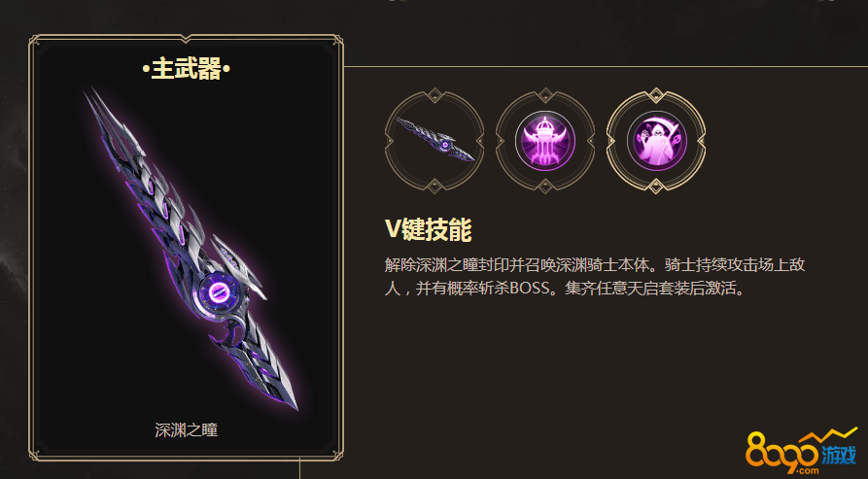This screenshot has width=868, height=479.
Task: Click the word BOSS in the description
Action: coord(529,289)
